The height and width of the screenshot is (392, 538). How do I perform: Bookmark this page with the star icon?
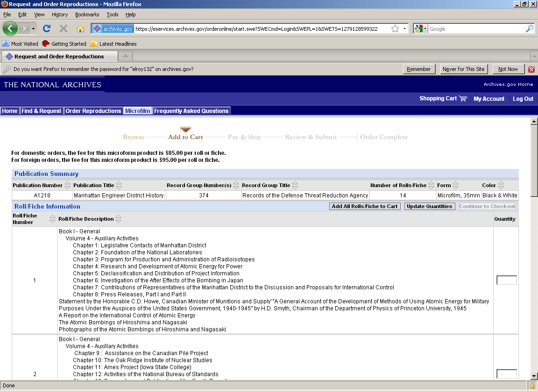pyautogui.click(x=395, y=29)
